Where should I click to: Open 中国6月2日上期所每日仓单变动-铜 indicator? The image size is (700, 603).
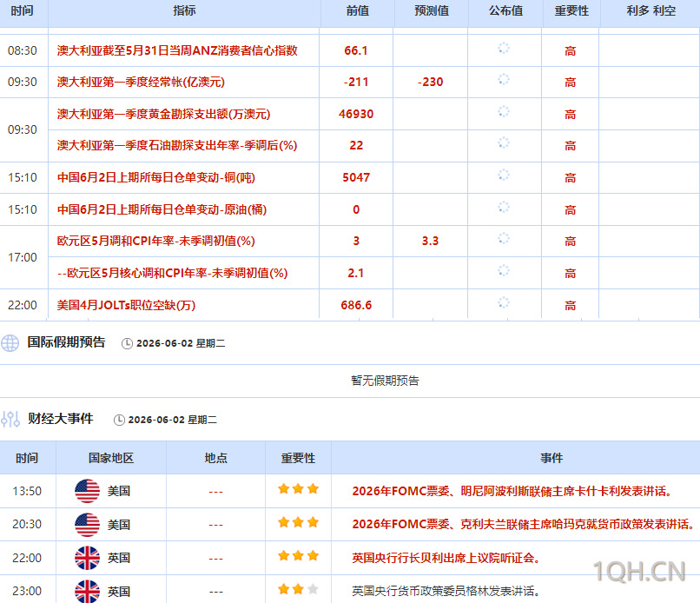point(156,177)
